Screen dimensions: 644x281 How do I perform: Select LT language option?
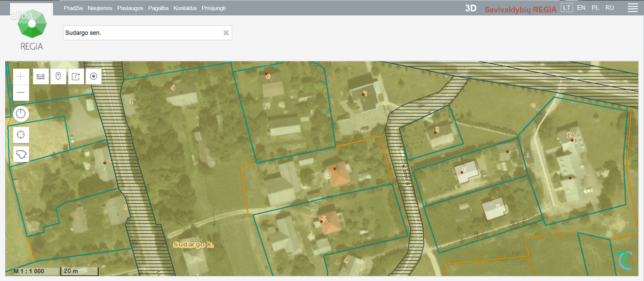[567, 8]
